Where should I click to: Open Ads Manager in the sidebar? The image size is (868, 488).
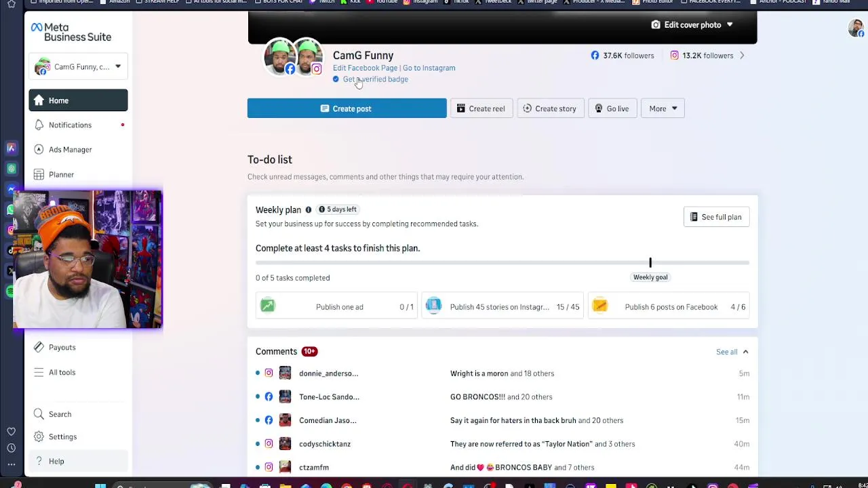[78, 149]
